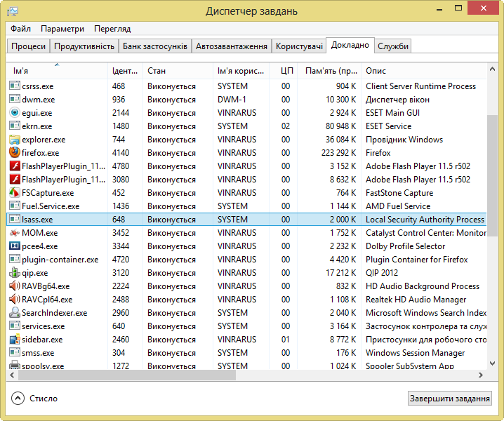Click the ESET egui.exe eye icon
Image resolution: width=504 pixels, height=421 pixels.
15,112
